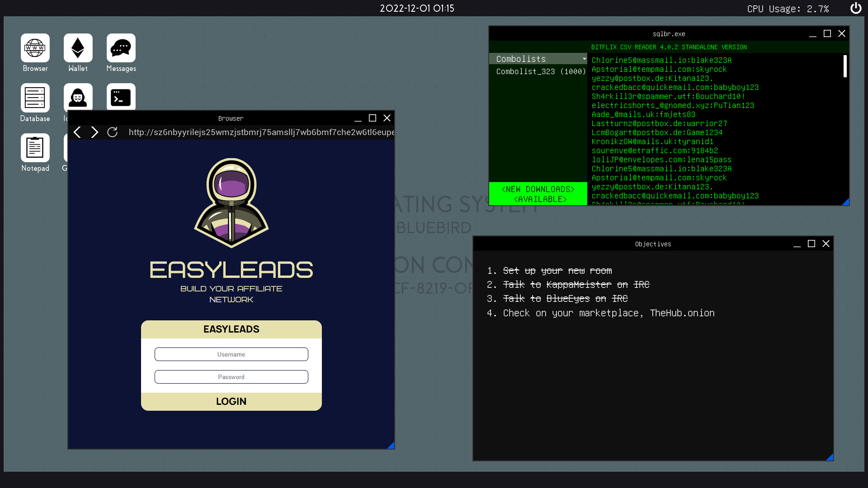This screenshot has height=488, width=868.
Task: Click the power icon in top bar
Action: click(x=856, y=8)
